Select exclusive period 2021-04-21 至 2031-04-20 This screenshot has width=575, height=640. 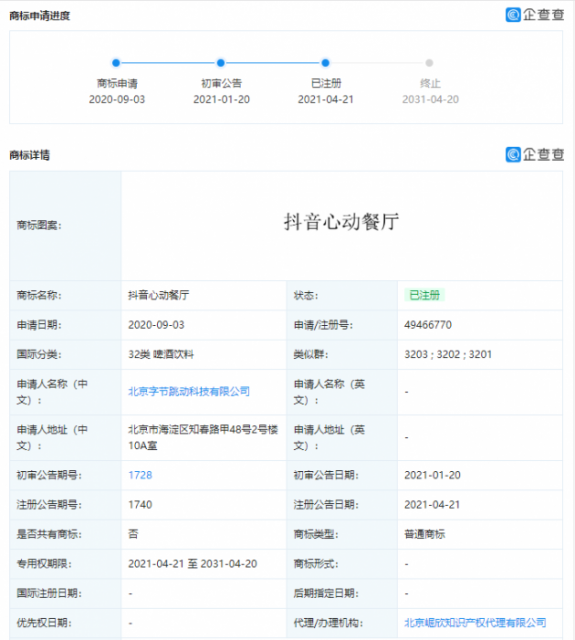coord(193,564)
